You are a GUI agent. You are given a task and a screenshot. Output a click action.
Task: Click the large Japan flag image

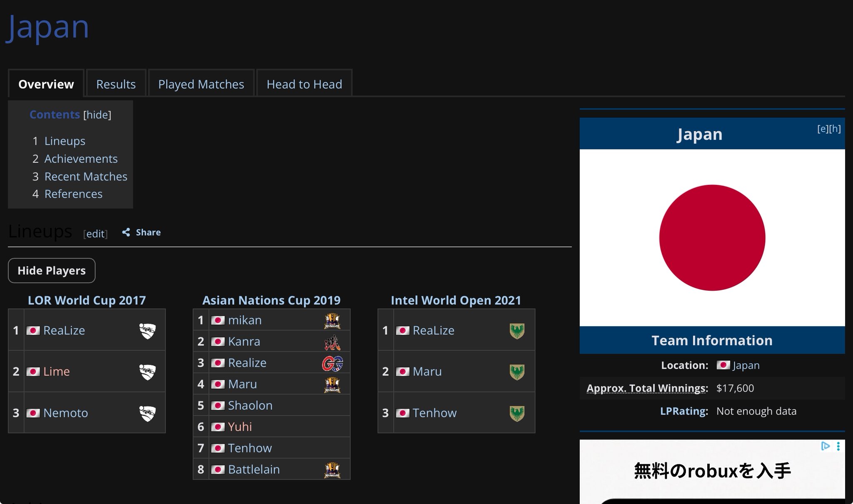tap(712, 237)
